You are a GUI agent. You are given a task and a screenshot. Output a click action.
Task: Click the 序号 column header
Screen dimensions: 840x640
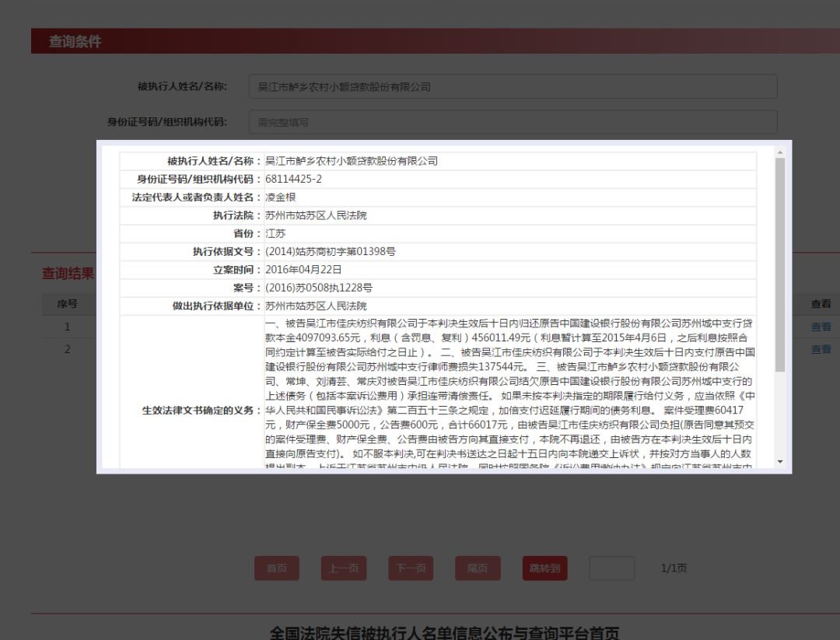67,303
